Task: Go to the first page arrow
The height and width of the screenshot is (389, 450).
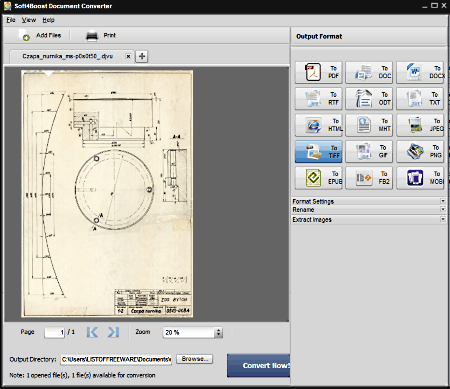Action: [92, 332]
